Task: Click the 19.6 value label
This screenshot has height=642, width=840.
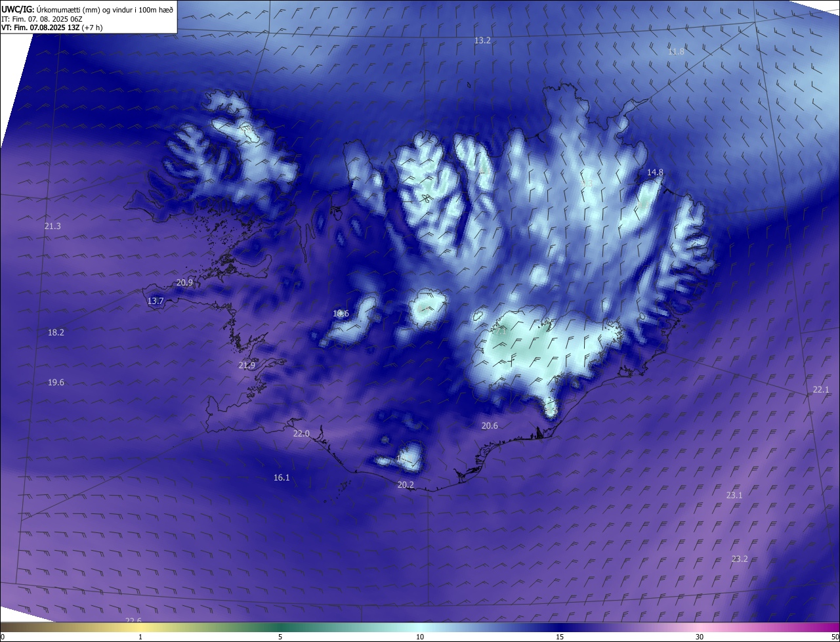Action: 56,382
